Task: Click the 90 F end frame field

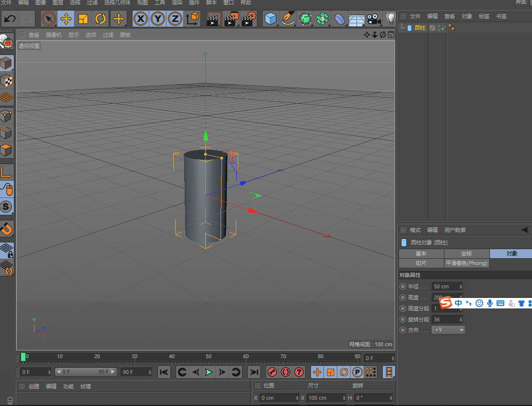Action: [x=136, y=372]
